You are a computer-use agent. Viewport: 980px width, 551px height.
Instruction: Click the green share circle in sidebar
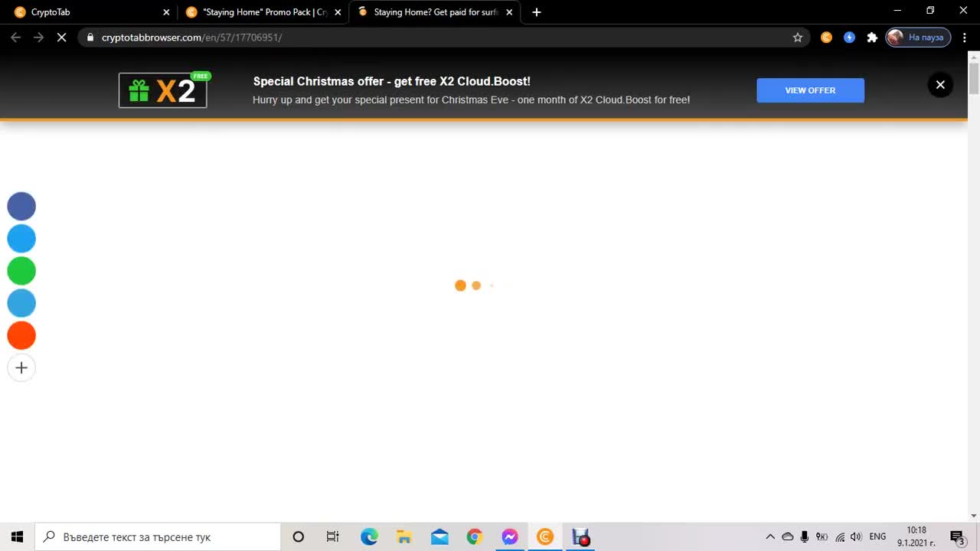coord(21,271)
